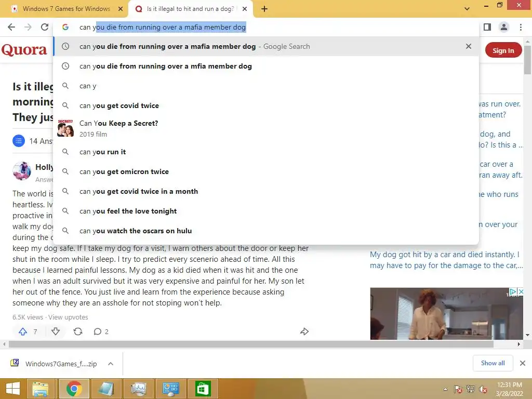The width and height of the screenshot is (532, 399).
Task: Open File Explorer from the taskbar
Action: 41,389
